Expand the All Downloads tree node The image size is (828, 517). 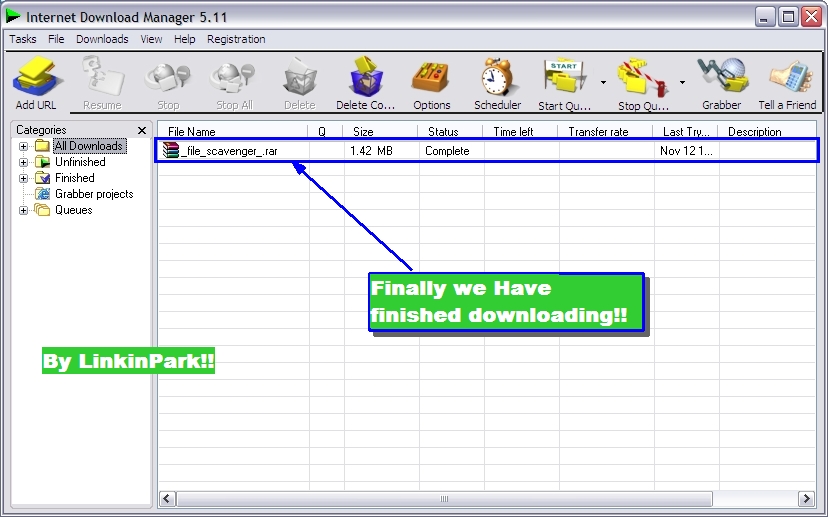coord(23,146)
